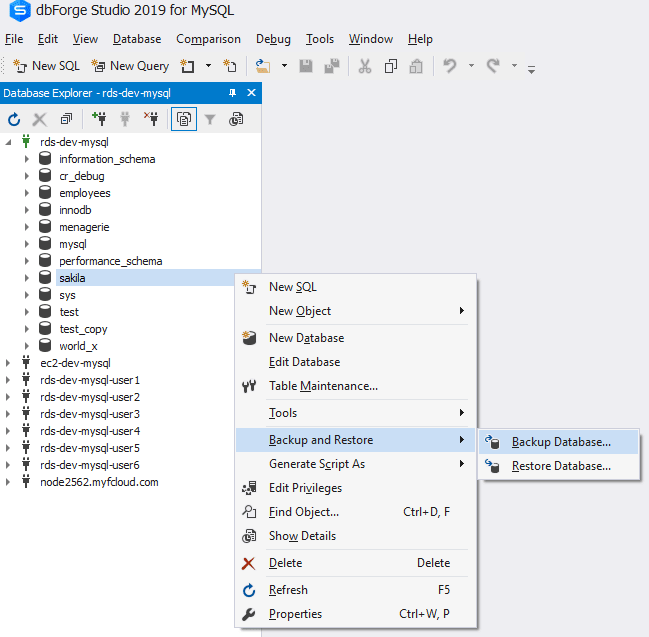Click the Close Connection plug icon
The width and height of the screenshot is (649, 637).
pos(151,119)
